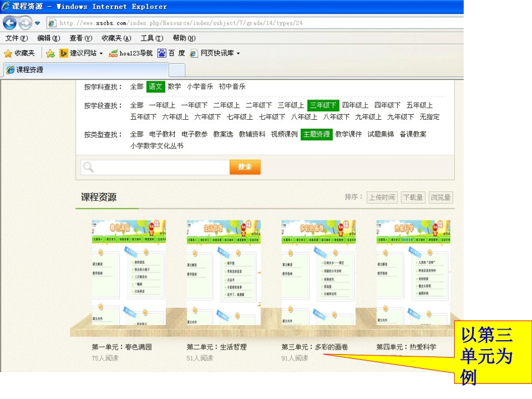Viewport: 532px width, 399px height.
Task: Click the add to favorites bar star icon
Action: click(x=50, y=53)
